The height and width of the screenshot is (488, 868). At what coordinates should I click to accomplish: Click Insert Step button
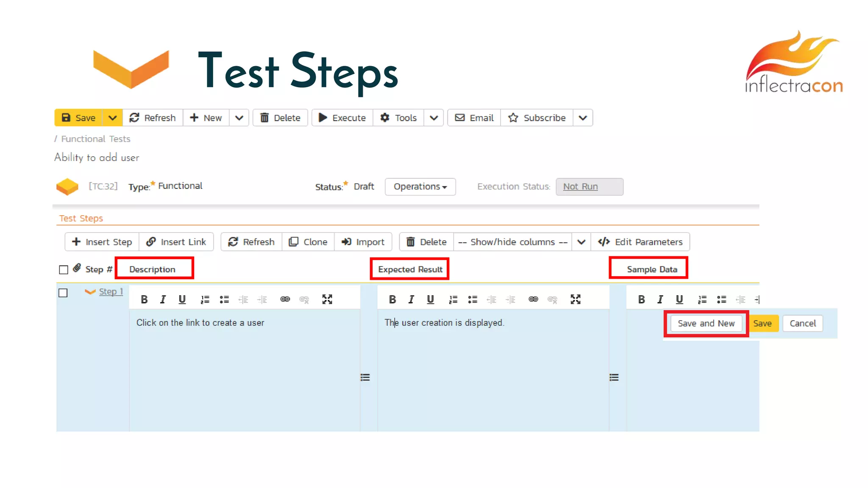[102, 242]
